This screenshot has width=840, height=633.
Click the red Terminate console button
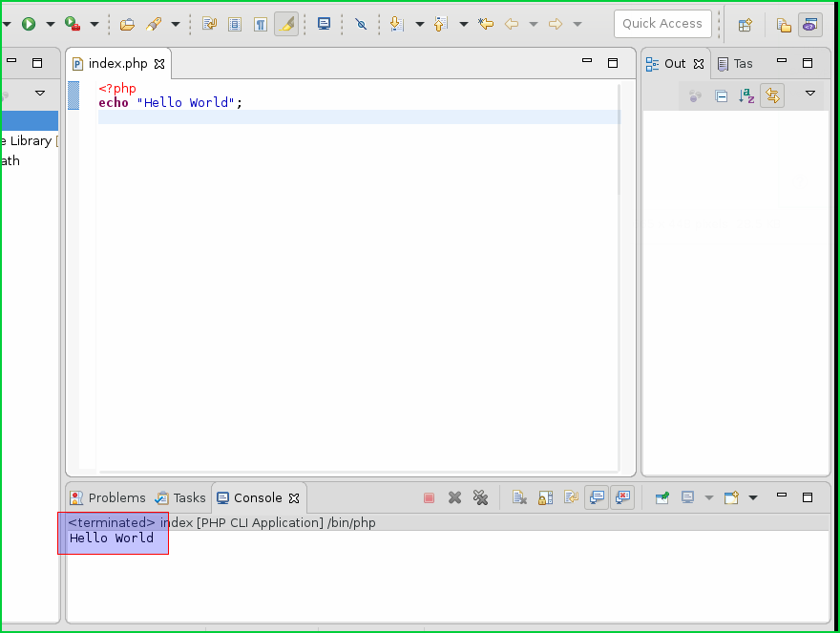coord(429,498)
